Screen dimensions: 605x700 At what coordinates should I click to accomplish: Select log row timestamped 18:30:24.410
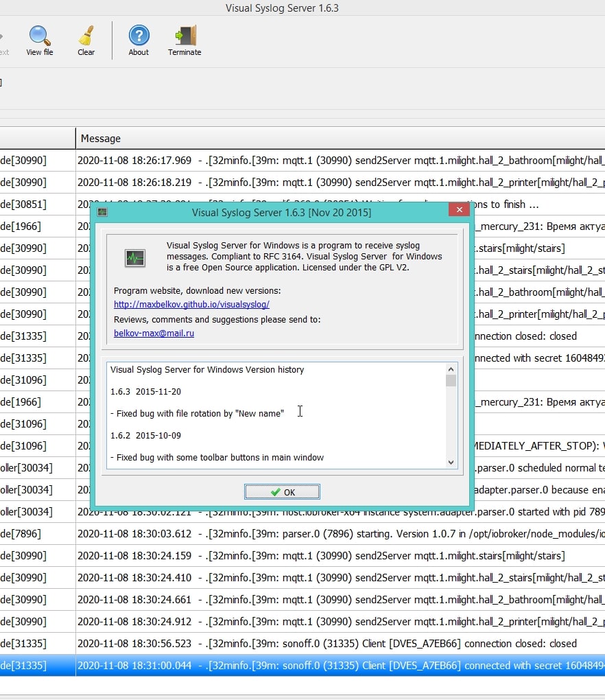click(x=302, y=577)
